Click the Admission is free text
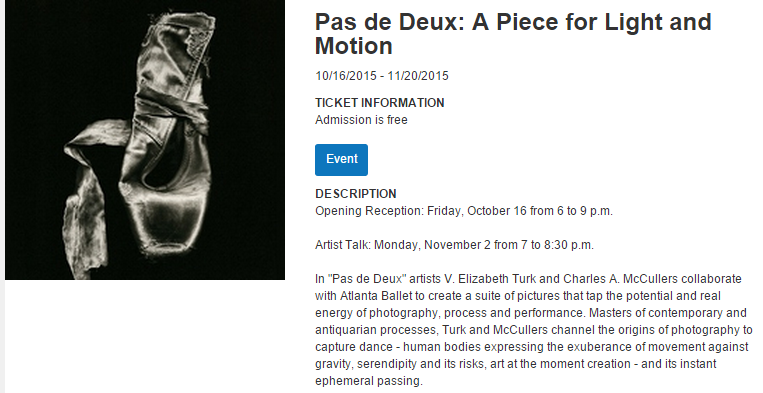 pyautogui.click(x=361, y=120)
